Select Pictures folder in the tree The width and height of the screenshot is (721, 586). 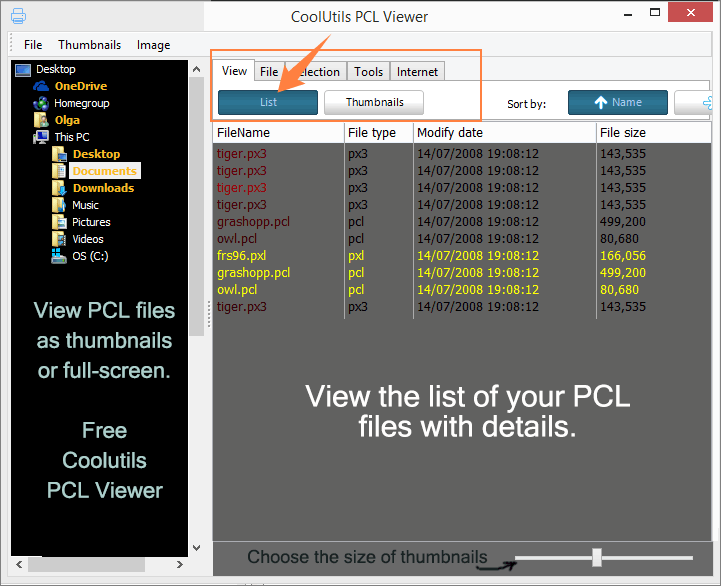(x=91, y=222)
